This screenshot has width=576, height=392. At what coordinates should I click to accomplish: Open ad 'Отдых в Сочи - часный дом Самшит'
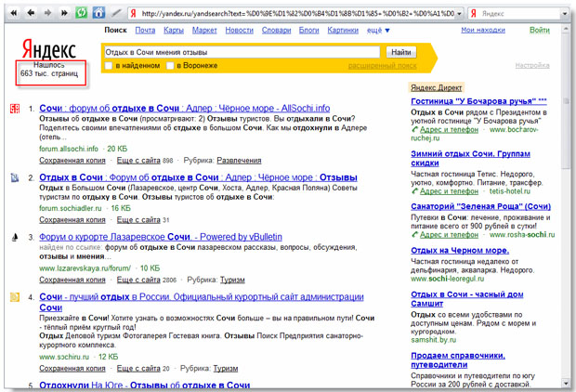467,299
